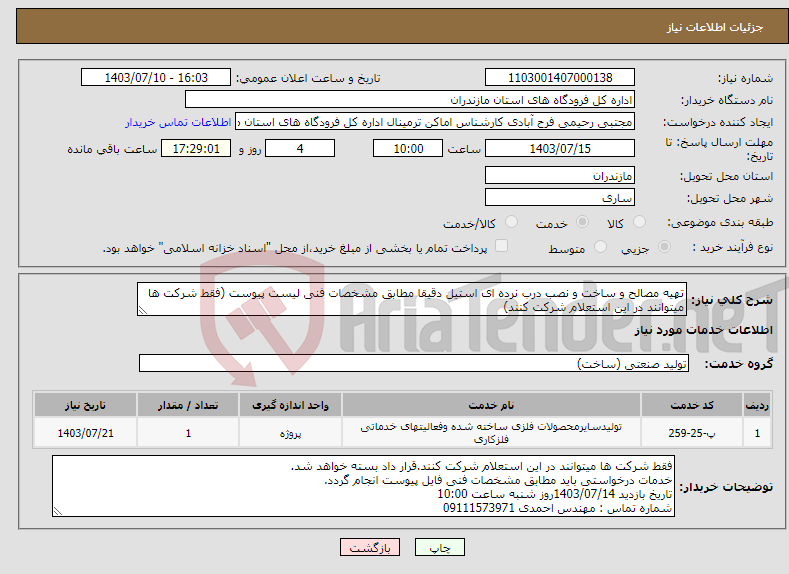Click the row number cell under ردیف
789x574 pixels.
point(757,433)
